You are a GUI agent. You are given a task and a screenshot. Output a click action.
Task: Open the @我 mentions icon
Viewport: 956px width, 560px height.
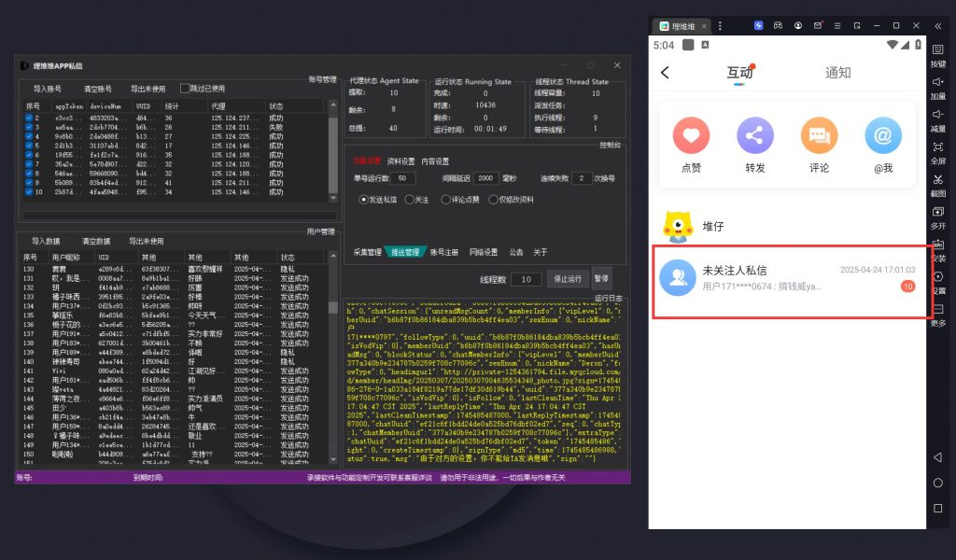pyautogui.click(x=882, y=136)
